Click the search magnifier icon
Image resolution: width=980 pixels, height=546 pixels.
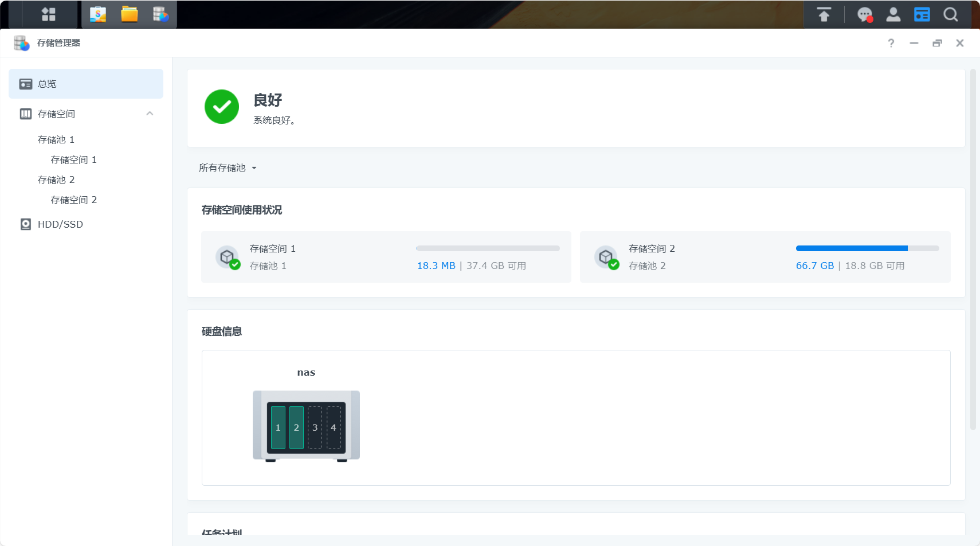(950, 14)
